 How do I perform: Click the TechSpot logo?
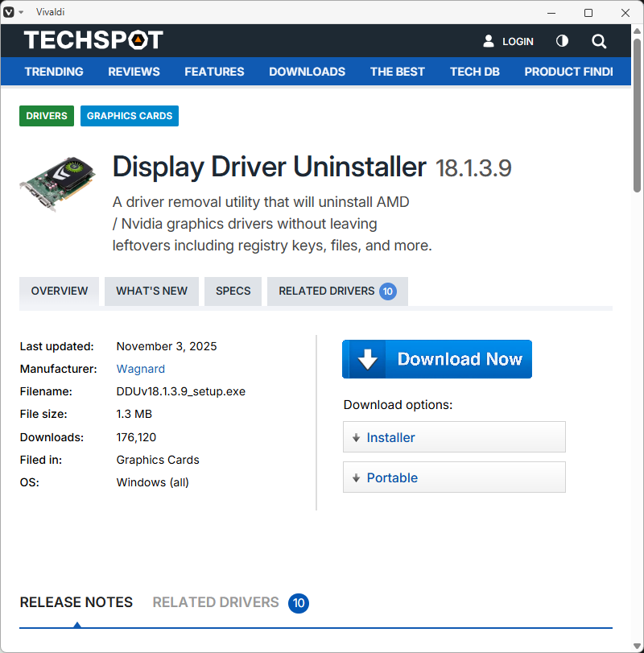click(93, 40)
